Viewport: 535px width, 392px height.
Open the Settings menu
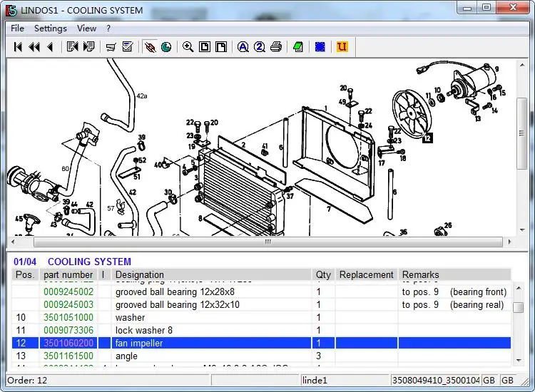click(x=51, y=29)
